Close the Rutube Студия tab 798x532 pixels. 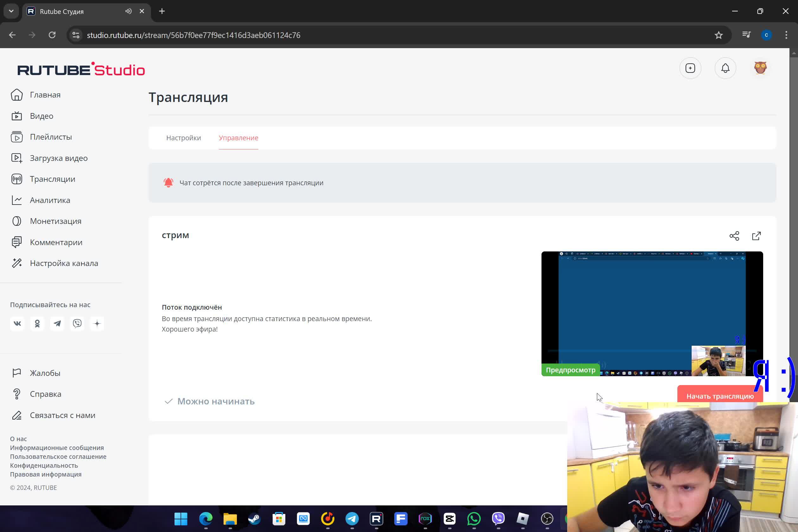click(x=142, y=11)
